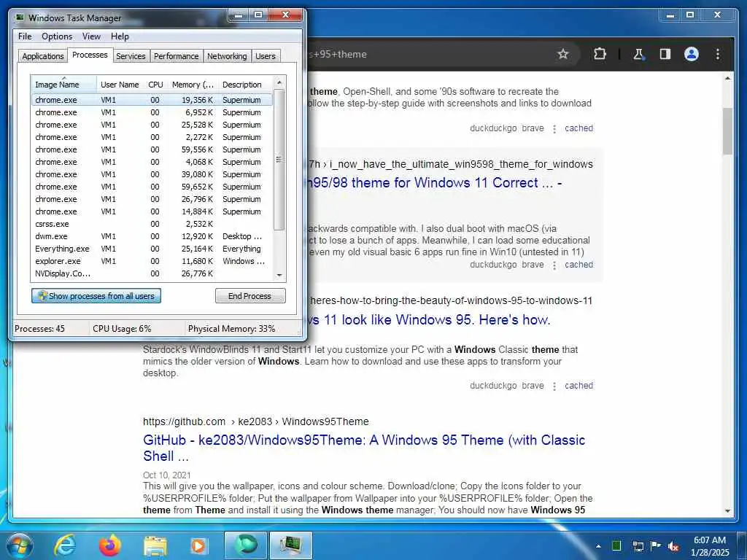The height and width of the screenshot is (560, 747).
Task: Click the Task Manager title bar icon
Action: [x=20, y=17]
